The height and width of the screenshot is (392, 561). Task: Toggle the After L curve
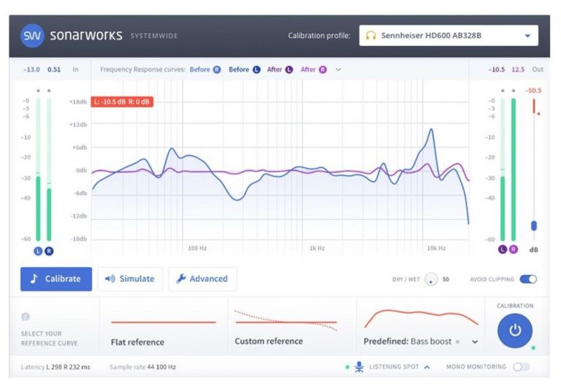pyautogui.click(x=280, y=69)
